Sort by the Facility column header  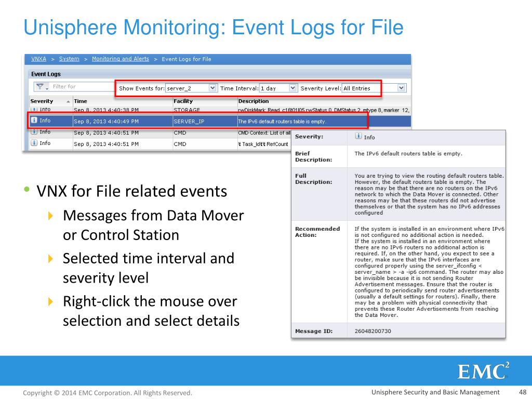[x=183, y=101]
